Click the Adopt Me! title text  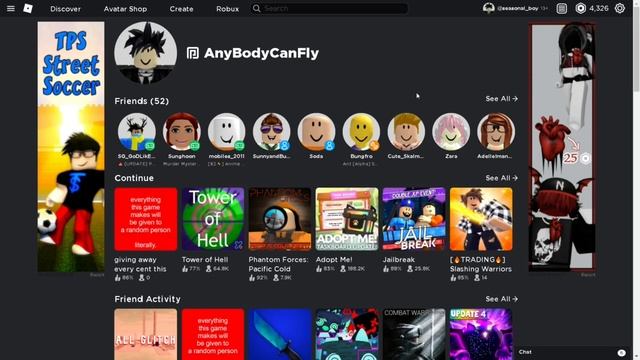pyautogui.click(x=334, y=260)
